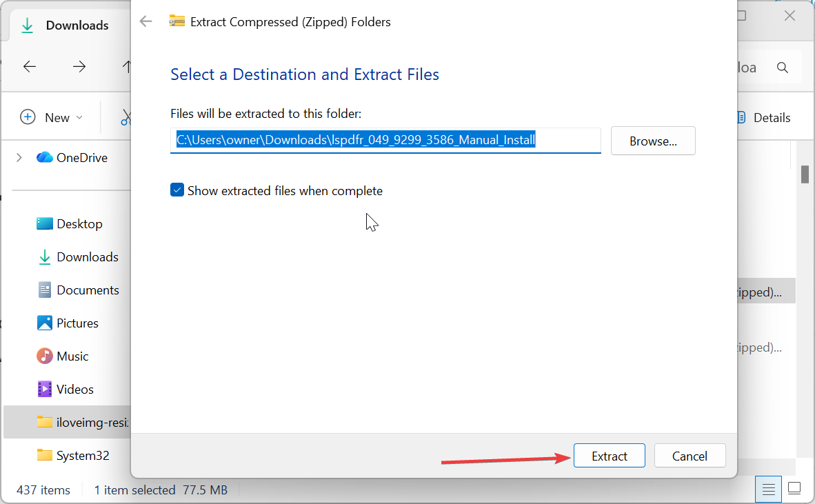Open the Videos folder
This screenshot has height=504, width=815.
[x=74, y=390]
